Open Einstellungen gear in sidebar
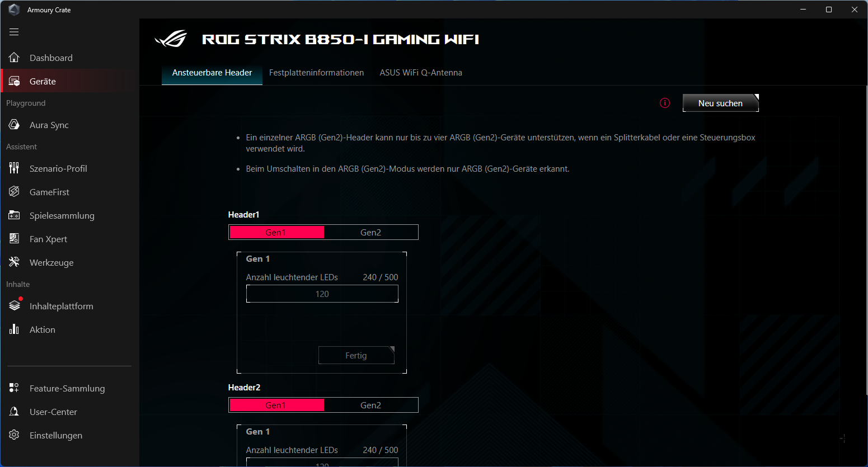868x467 pixels. (15, 435)
